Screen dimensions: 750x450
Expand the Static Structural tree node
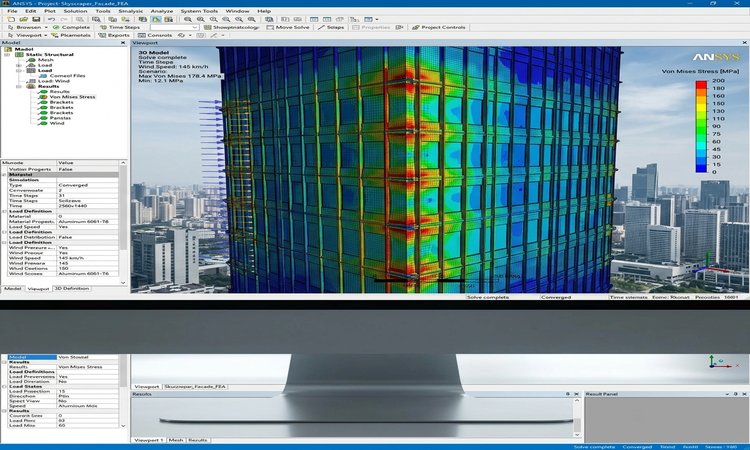(7, 55)
